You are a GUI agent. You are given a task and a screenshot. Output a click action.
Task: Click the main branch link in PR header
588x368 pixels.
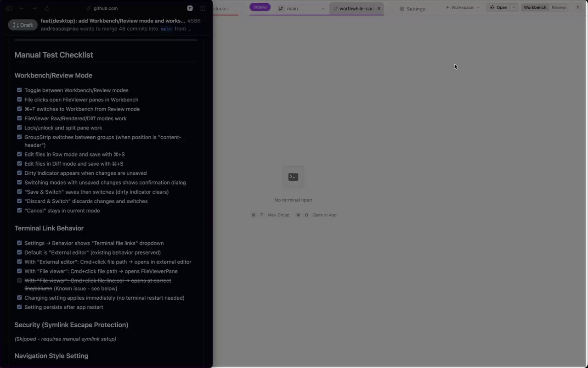pyautogui.click(x=166, y=29)
